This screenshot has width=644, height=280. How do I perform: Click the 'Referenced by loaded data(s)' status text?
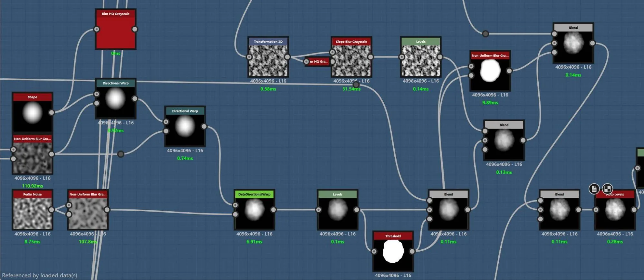[40, 275]
